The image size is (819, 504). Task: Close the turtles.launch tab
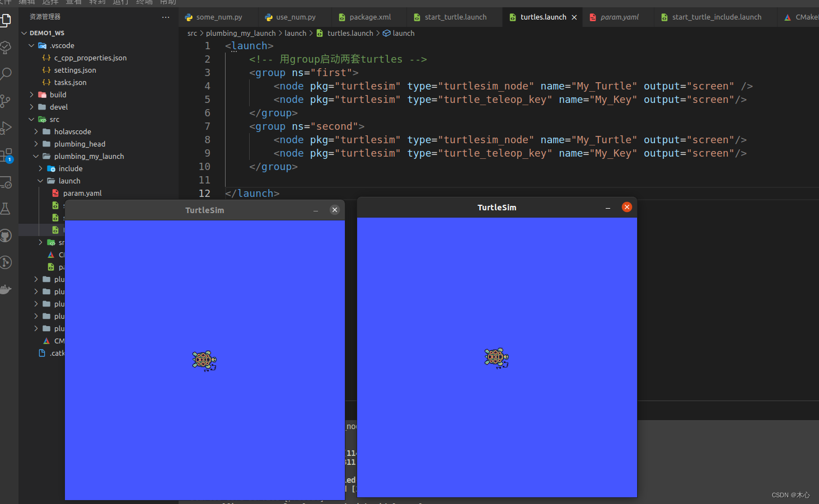(574, 17)
